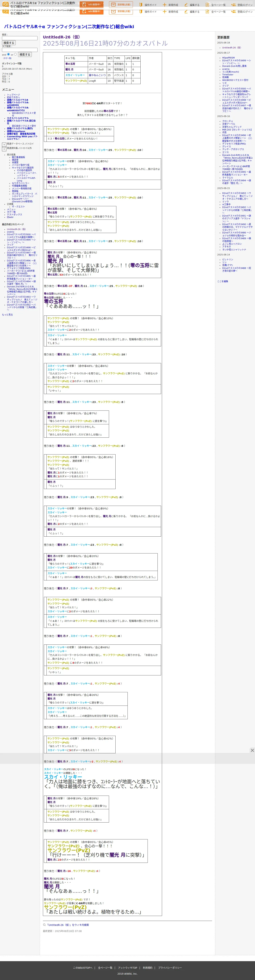
Task: Open 死神舞 in update history
Action: pos(226,77)
